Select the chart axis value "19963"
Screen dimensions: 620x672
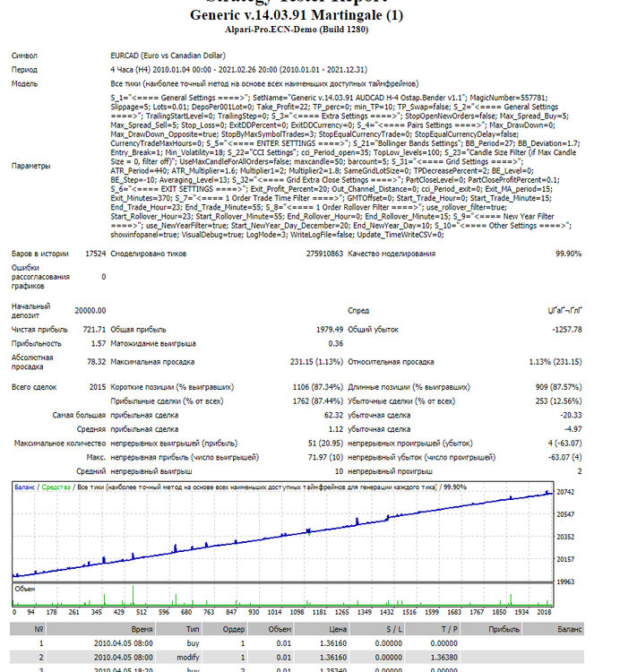[x=565, y=582]
